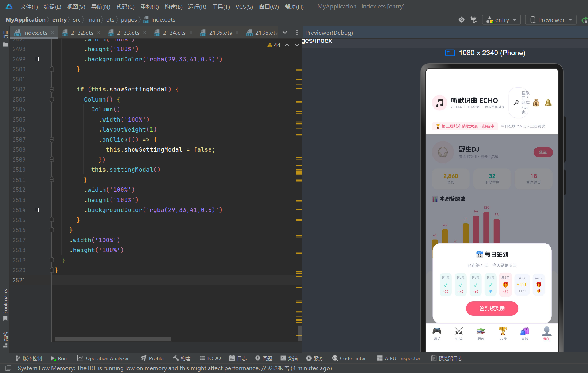Collapse the code fold at line 2502

(52, 89)
